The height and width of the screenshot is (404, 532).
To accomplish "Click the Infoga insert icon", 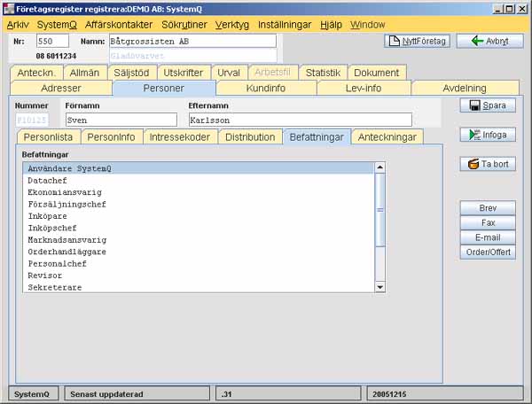I will 474,135.
